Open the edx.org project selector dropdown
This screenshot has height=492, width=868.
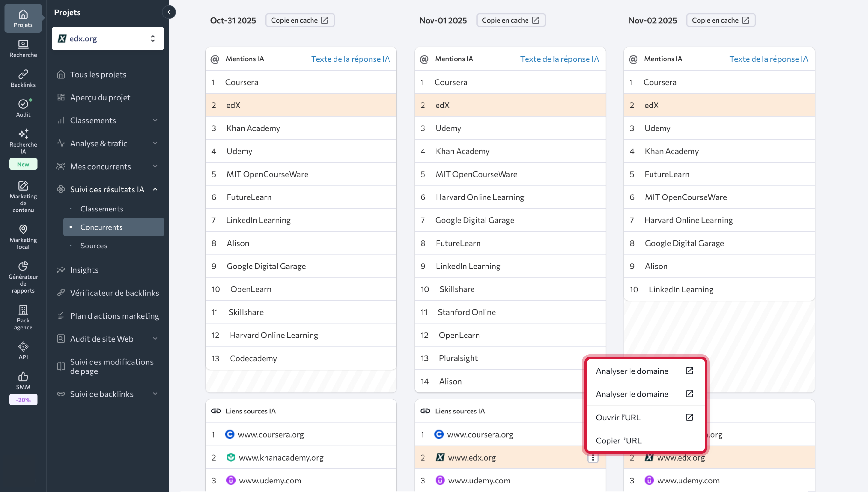point(108,38)
